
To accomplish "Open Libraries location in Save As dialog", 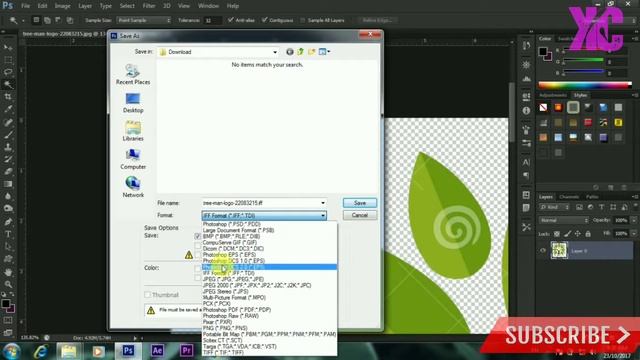I will point(133,131).
